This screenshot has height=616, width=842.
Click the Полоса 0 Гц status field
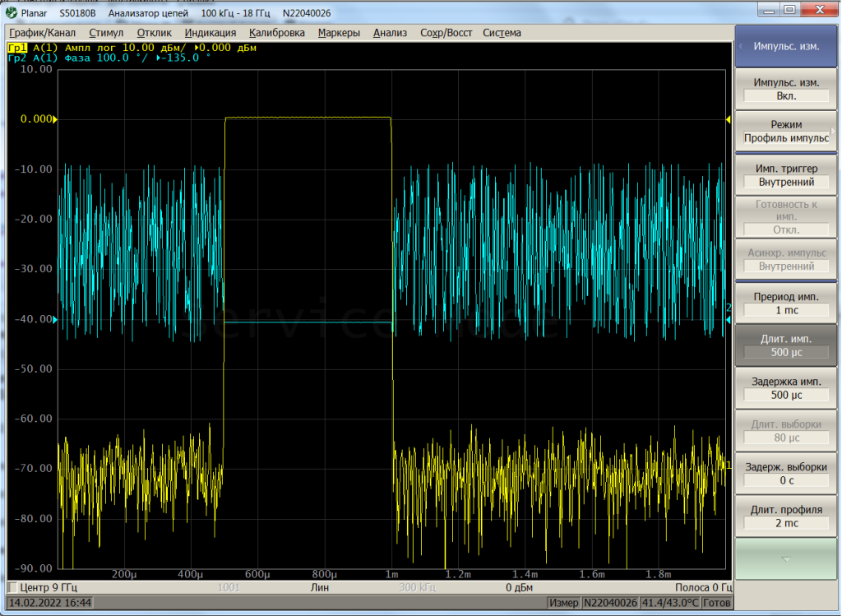click(x=701, y=587)
